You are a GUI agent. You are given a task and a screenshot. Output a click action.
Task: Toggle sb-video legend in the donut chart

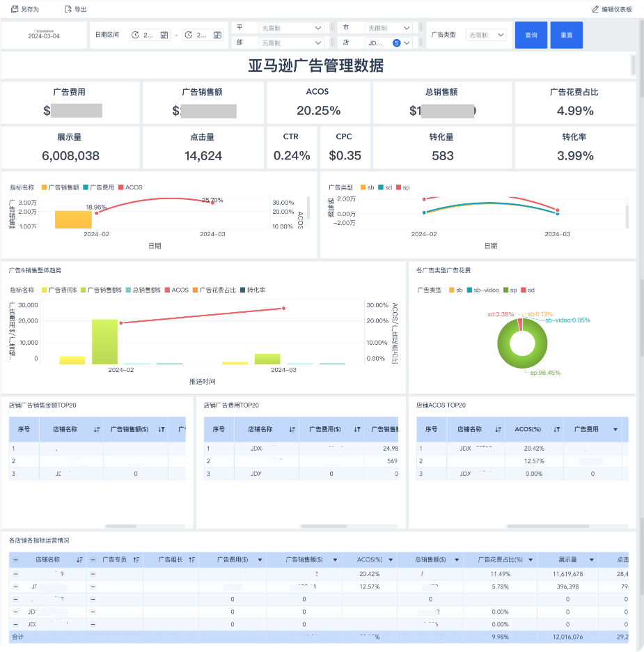point(471,290)
